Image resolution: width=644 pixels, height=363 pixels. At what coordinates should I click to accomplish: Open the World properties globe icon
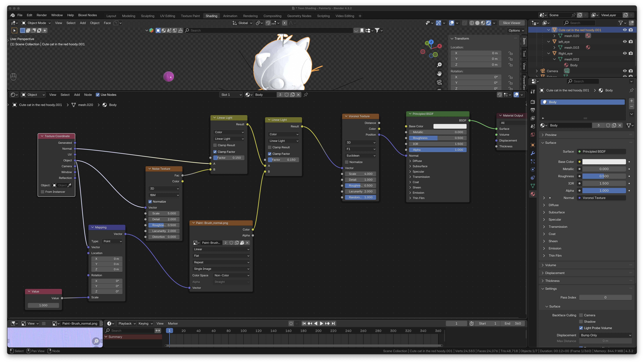533,135
